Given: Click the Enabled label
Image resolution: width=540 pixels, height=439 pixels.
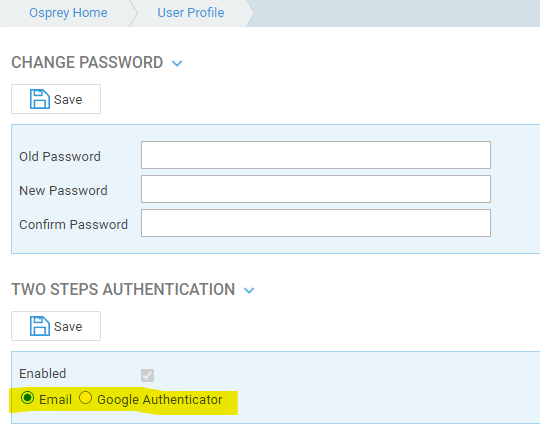Looking at the screenshot, I should (x=42, y=374).
